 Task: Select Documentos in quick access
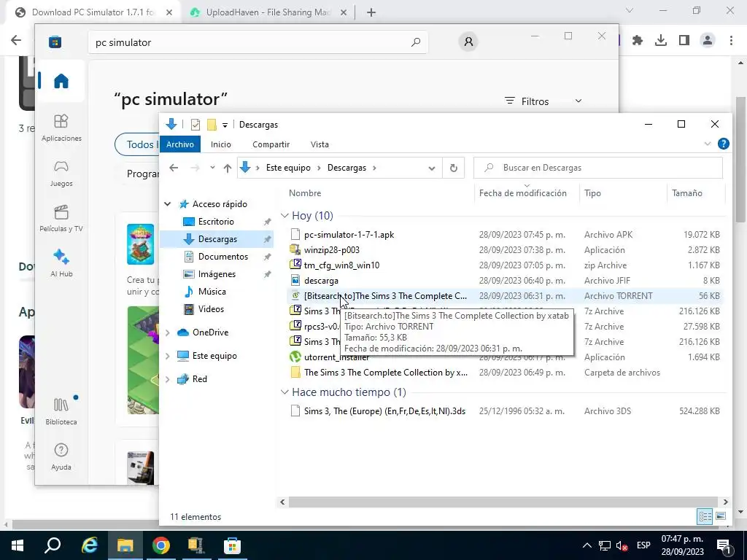(223, 256)
